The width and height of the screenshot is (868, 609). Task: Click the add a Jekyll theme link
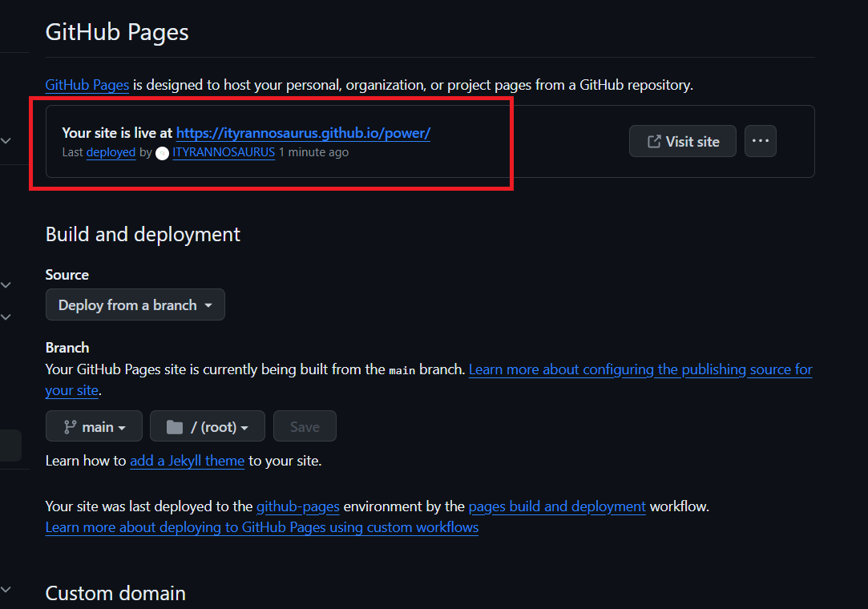pyautogui.click(x=187, y=461)
